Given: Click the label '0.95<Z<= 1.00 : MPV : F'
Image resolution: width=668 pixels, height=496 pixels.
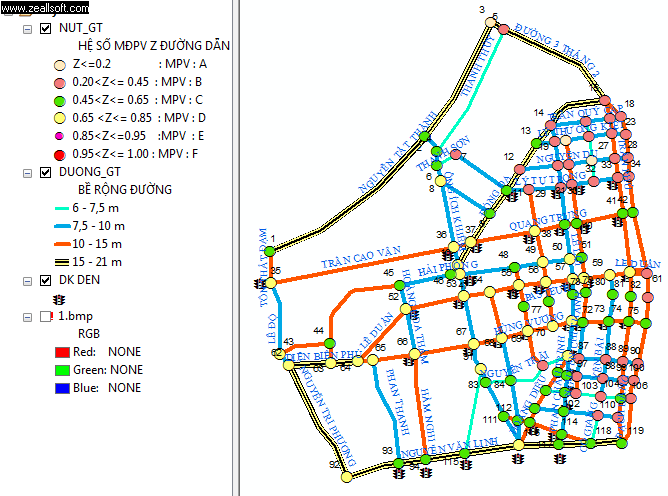Looking at the screenshot, I should click(x=135, y=154).
